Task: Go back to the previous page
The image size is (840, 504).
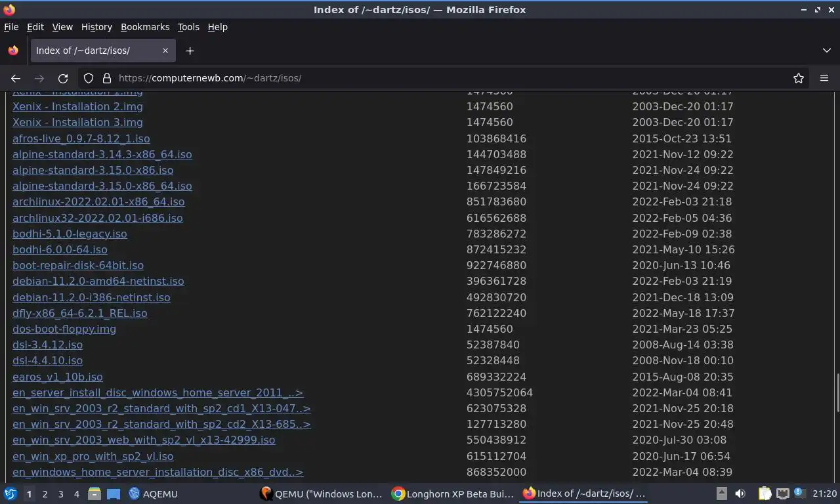Action: (x=16, y=78)
